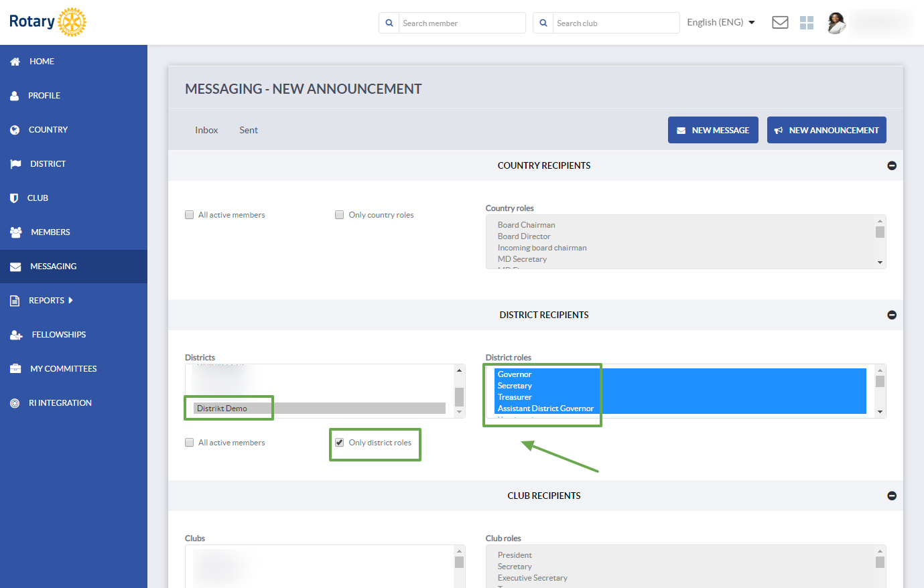Select Secretary in District roles list
This screenshot has width=924, height=588.
(x=681, y=386)
